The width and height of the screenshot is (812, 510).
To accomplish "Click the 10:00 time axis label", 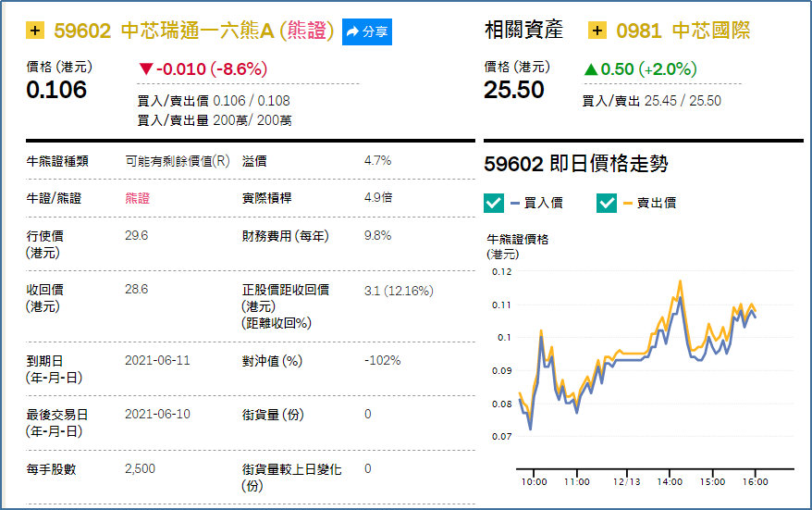I will (x=534, y=481).
